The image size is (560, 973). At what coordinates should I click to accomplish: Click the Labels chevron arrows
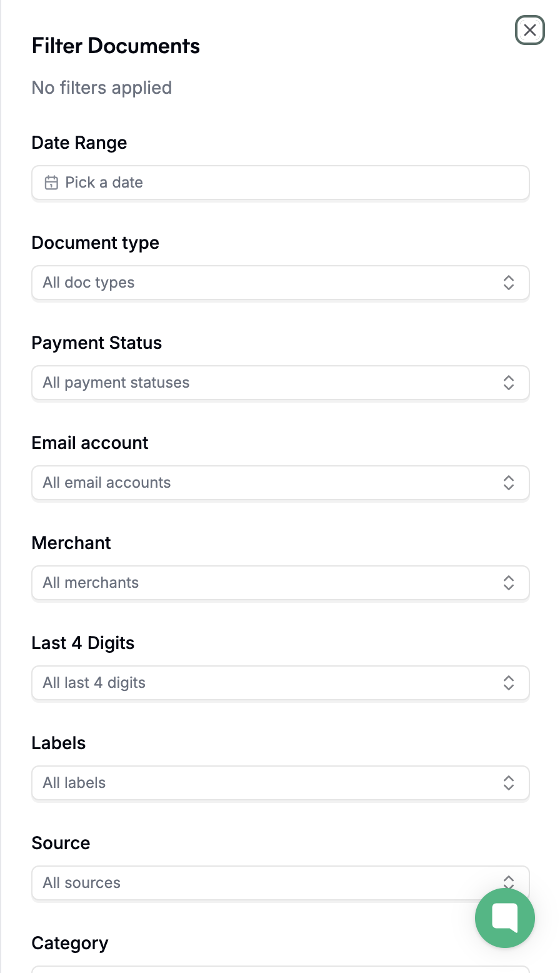tap(509, 783)
